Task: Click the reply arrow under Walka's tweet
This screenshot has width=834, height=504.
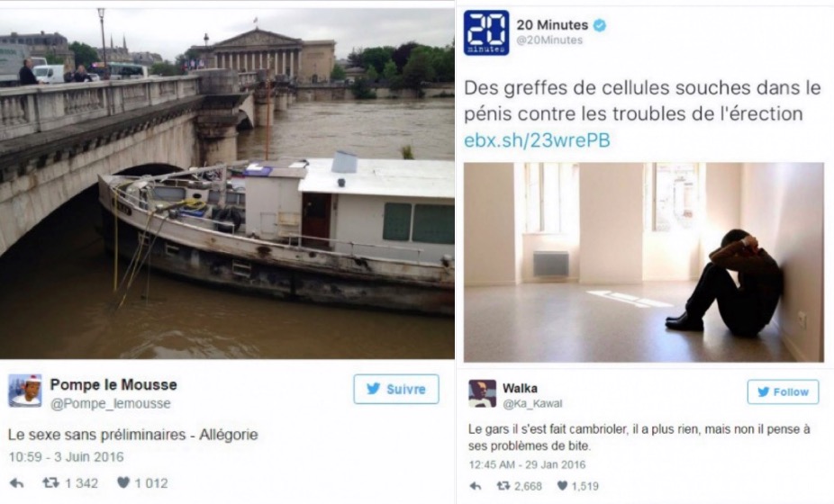Action: click(476, 486)
